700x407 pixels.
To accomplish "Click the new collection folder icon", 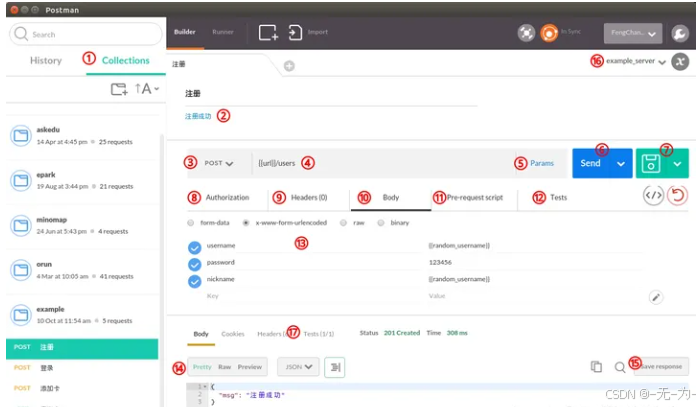I will (119, 89).
